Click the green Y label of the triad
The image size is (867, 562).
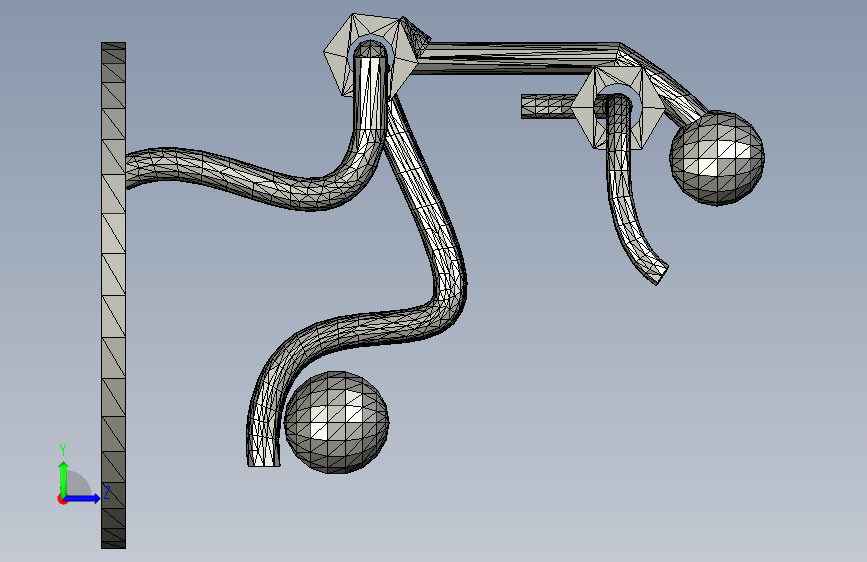tap(63, 450)
